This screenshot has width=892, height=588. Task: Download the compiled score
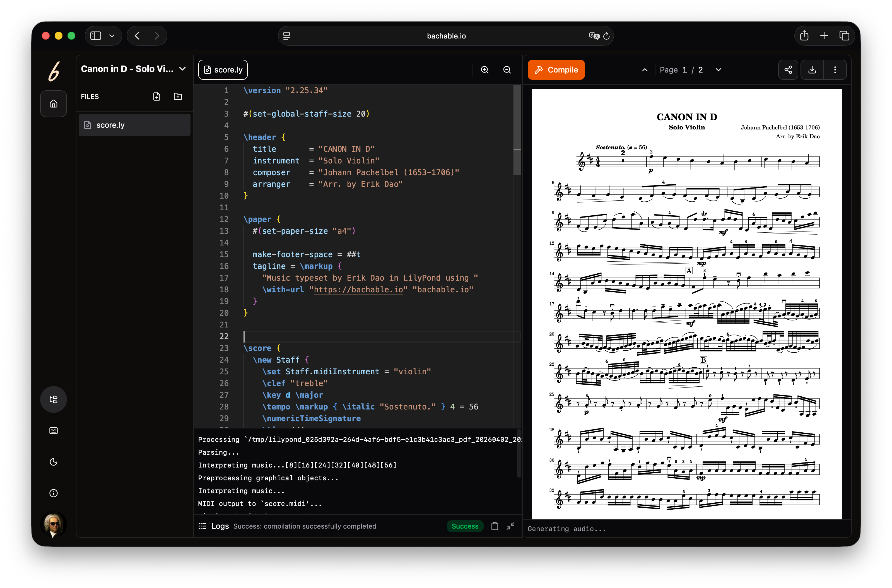point(812,70)
